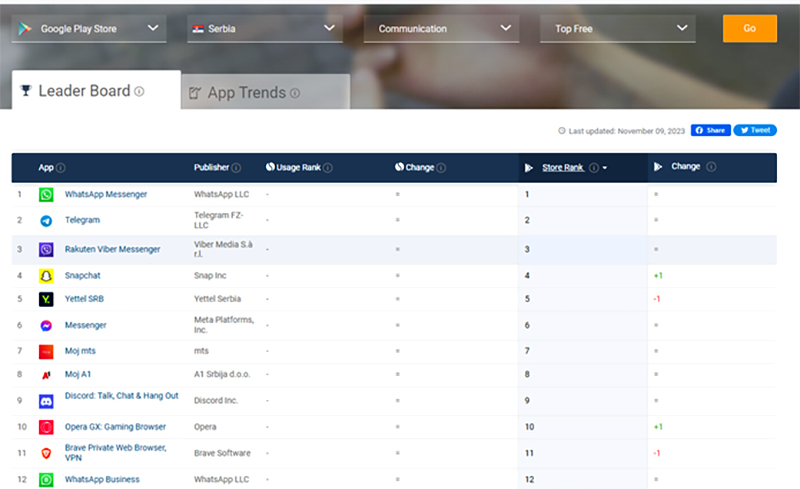Viewport: 800px width, 489px height.
Task: Open Discord: Talk, Chat & Hang Out link
Action: [121, 396]
